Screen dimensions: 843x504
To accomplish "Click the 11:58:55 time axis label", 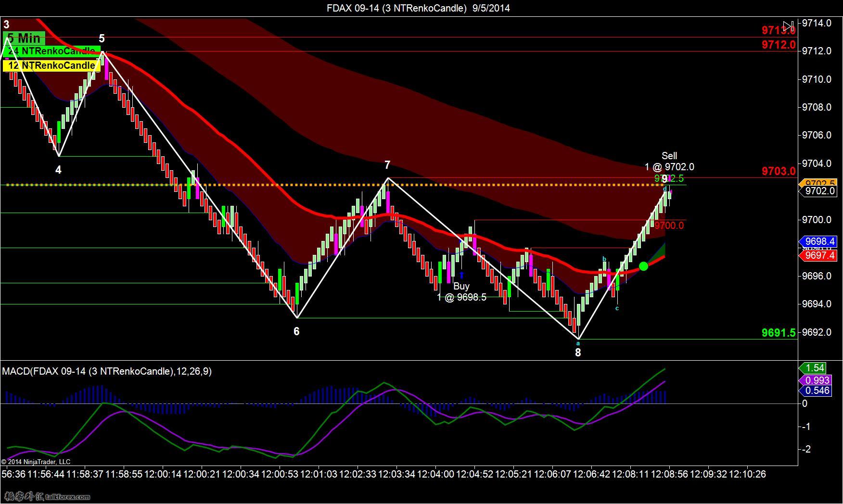I will pos(124,474).
